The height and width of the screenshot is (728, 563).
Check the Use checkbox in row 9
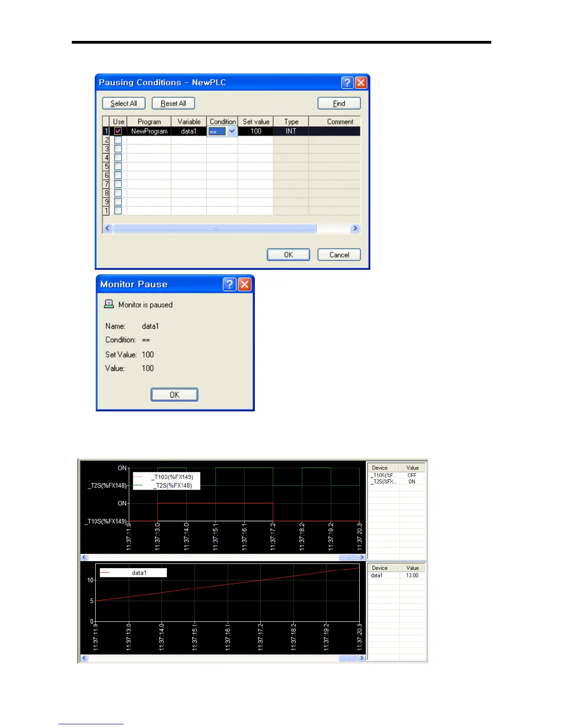118,201
